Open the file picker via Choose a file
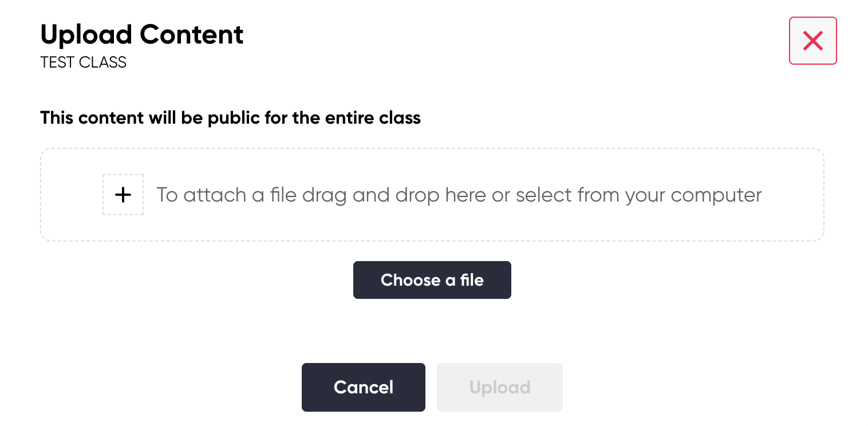 pyautogui.click(x=432, y=280)
